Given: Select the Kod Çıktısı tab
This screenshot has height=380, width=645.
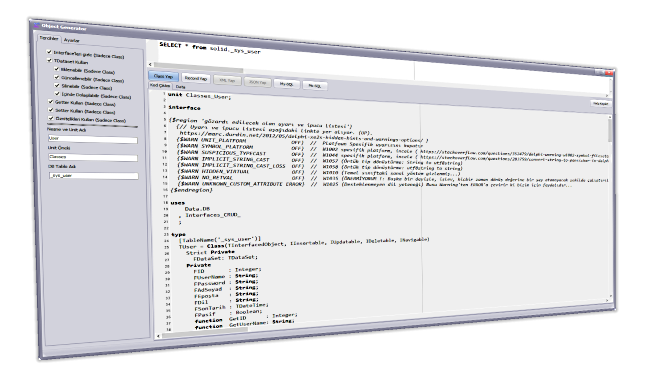Looking at the screenshot, I should pos(160,86).
